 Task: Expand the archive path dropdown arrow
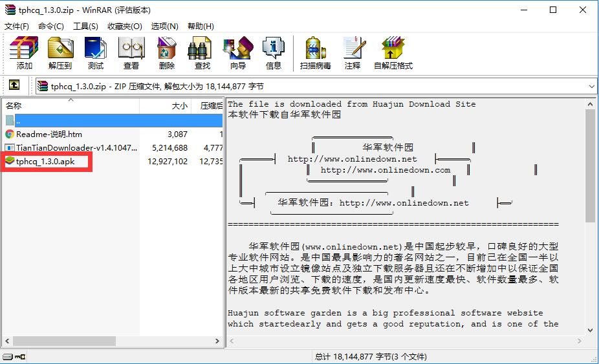click(x=592, y=87)
